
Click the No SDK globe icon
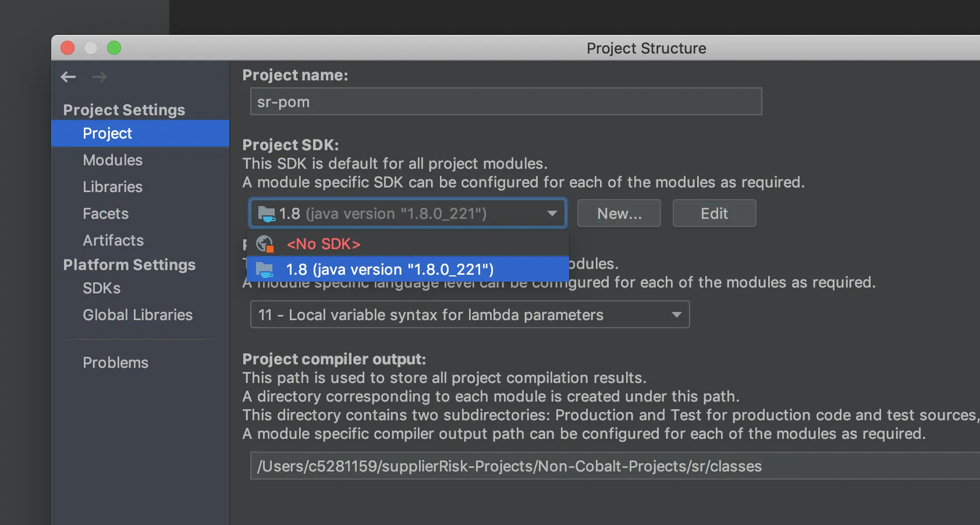click(265, 244)
